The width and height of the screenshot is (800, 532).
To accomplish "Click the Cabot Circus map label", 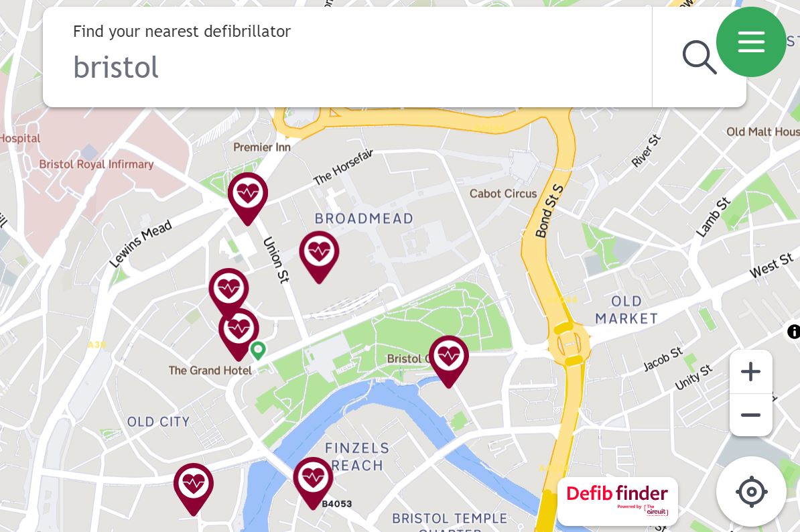I will point(503,194).
